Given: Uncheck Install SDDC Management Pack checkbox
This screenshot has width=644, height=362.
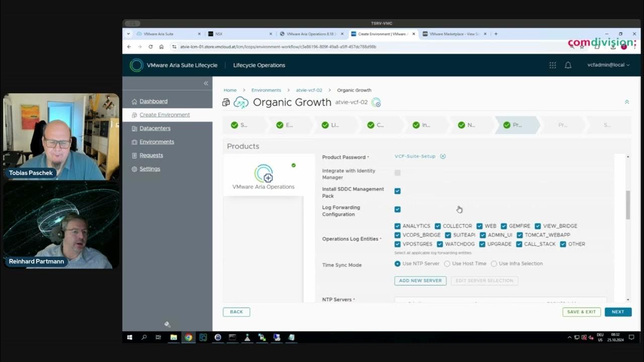Looking at the screenshot, I should pyautogui.click(x=397, y=191).
